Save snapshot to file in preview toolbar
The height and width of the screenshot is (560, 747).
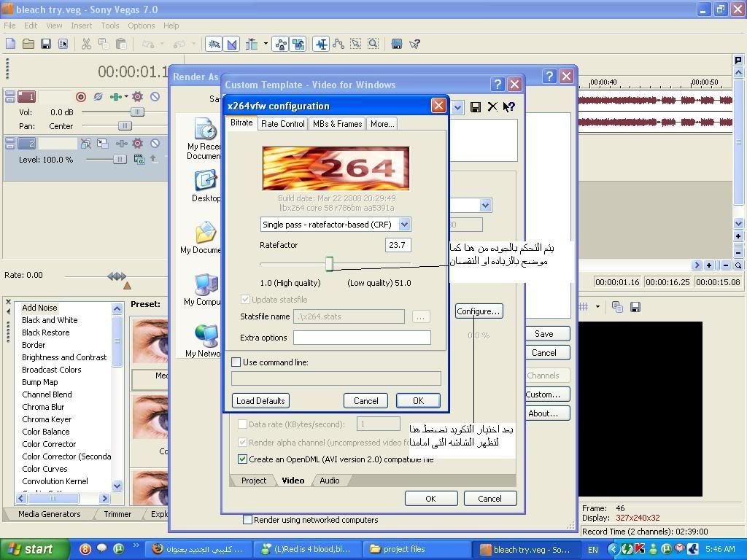[635, 307]
